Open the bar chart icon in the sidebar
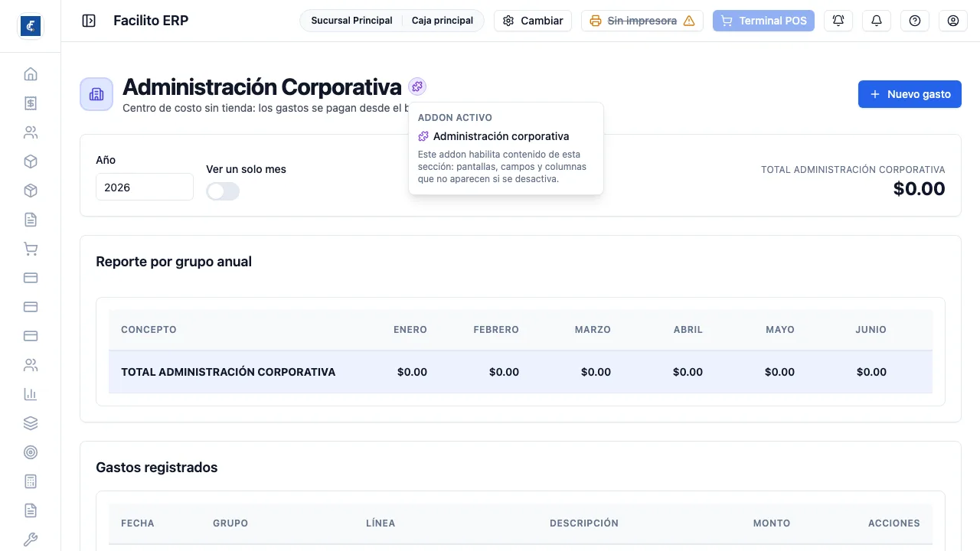980x551 pixels. (31, 394)
